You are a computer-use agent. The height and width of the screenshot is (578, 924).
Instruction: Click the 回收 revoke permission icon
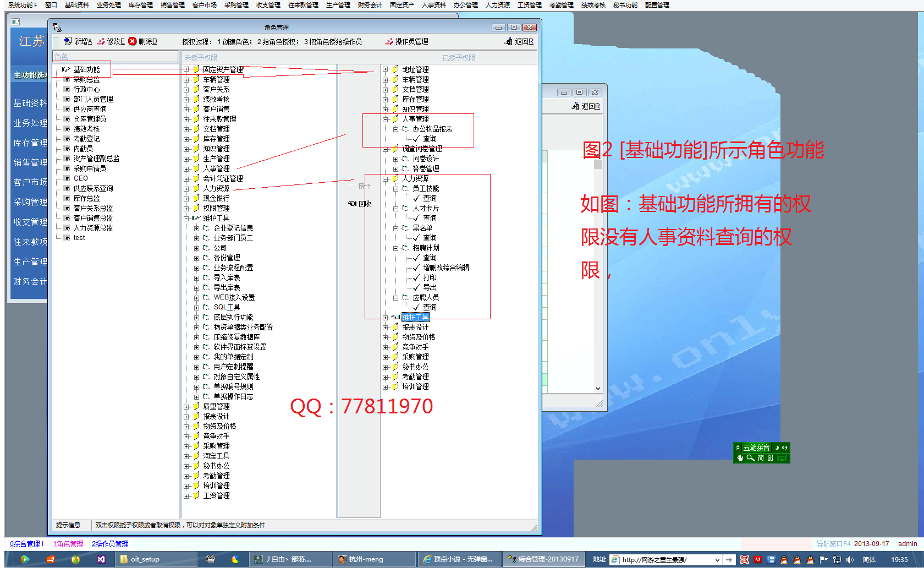click(x=353, y=204)
